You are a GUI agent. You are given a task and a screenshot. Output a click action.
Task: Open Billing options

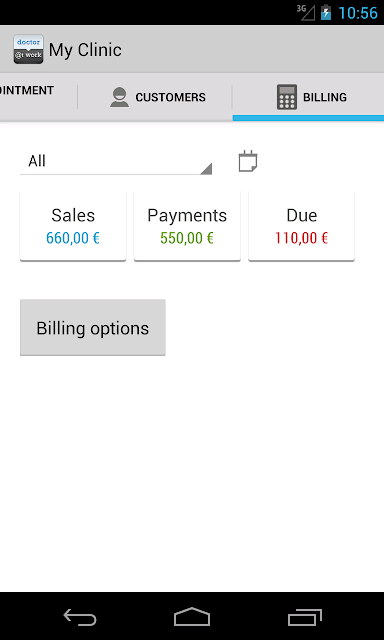coord(93,328)
